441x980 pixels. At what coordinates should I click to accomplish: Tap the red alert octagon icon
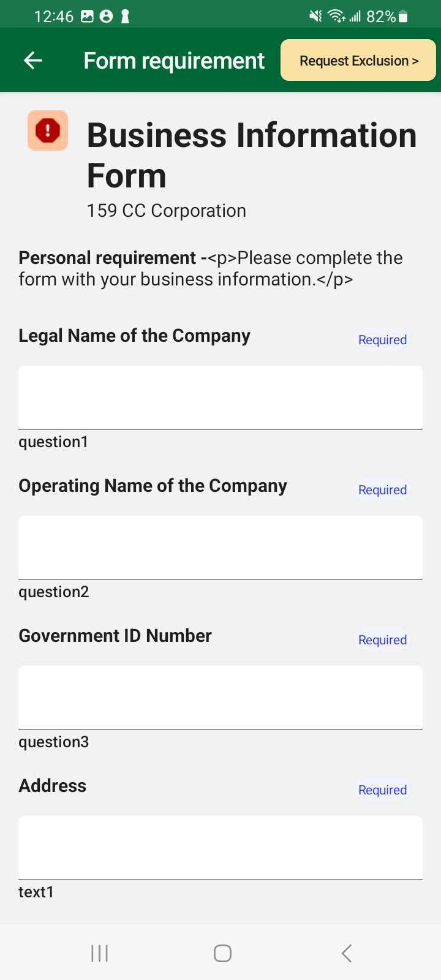pos(48,130)
